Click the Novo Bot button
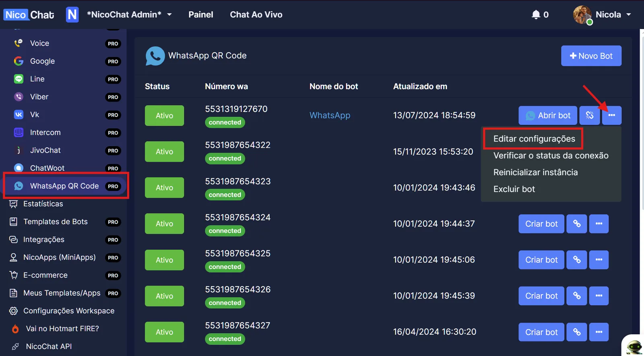This screenshot has height=356, width=644. 591,56
